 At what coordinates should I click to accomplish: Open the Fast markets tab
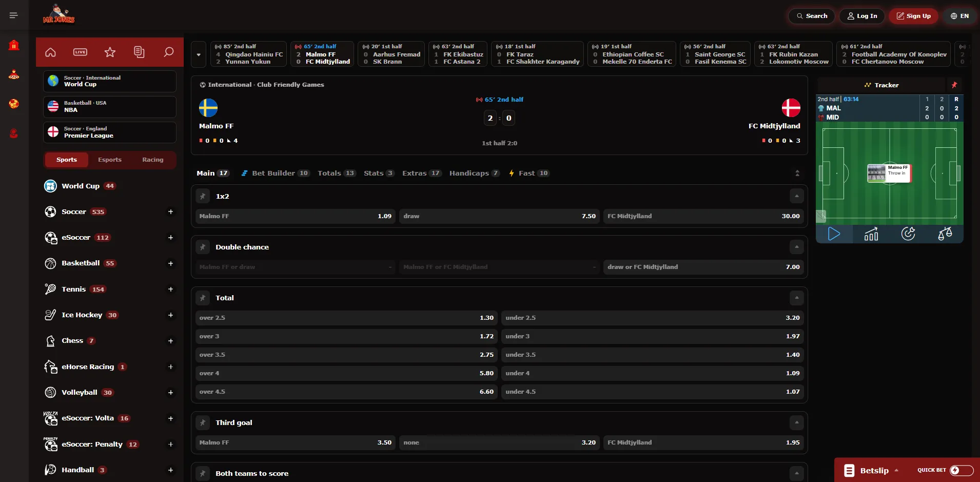pyautogui.click(x=529, y=173)
